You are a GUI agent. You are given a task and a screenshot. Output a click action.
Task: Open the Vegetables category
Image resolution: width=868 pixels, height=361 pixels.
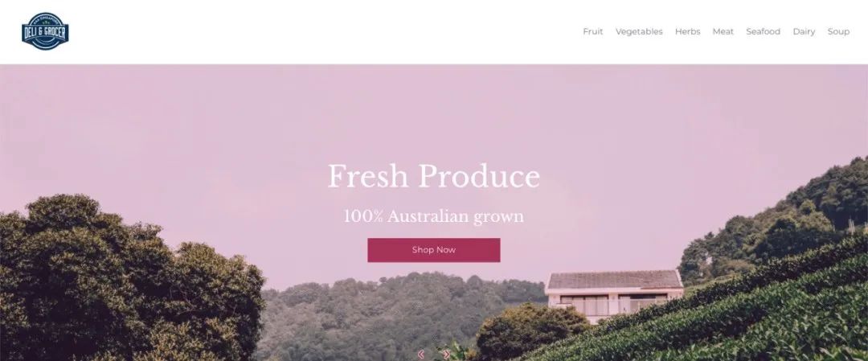pyautogui.click(x=639, y=31)
